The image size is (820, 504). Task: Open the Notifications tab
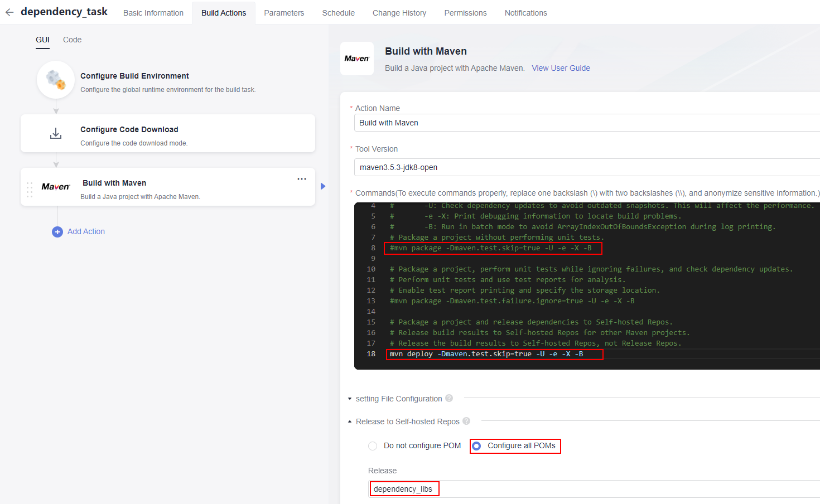coord(526,13)
